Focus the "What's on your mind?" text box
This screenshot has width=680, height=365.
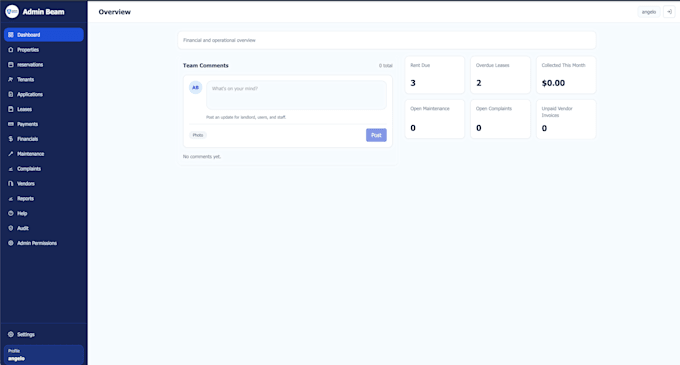click(x=296, y=95)
